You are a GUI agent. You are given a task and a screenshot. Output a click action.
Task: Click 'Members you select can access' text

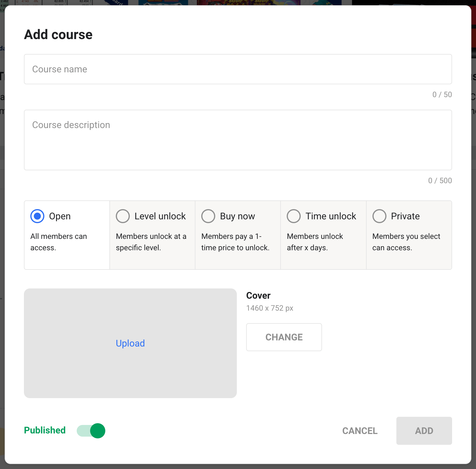(406, 242)
